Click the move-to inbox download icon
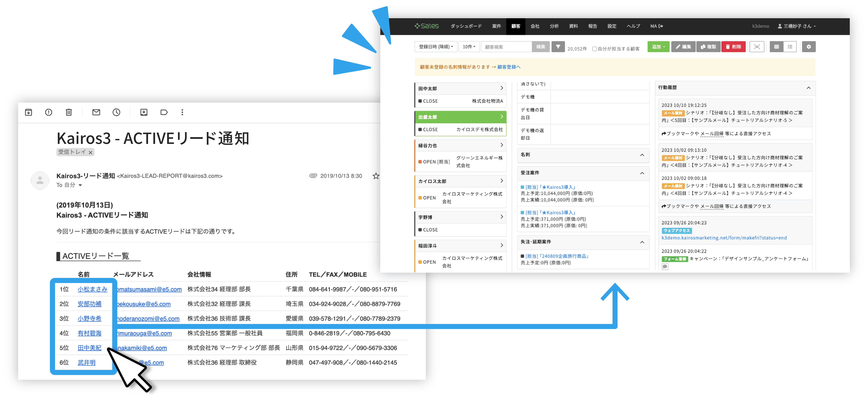 144,112
